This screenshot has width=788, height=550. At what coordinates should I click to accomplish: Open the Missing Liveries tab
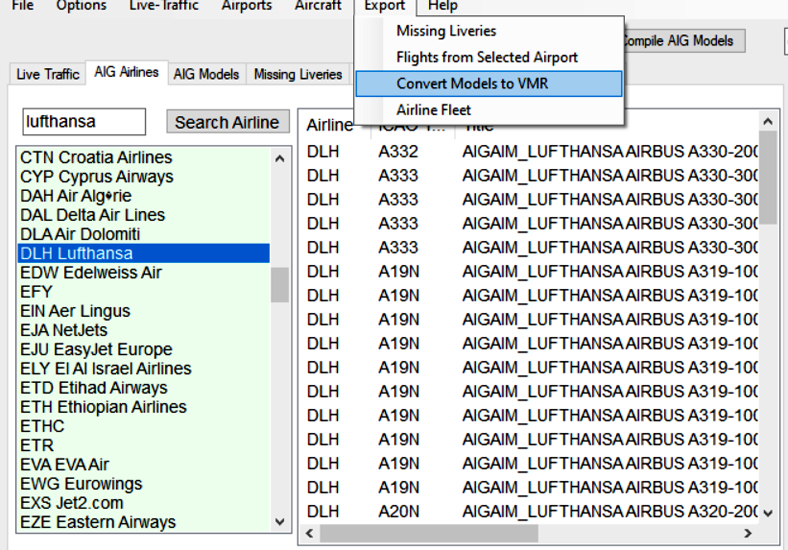[x=298, y=74]
